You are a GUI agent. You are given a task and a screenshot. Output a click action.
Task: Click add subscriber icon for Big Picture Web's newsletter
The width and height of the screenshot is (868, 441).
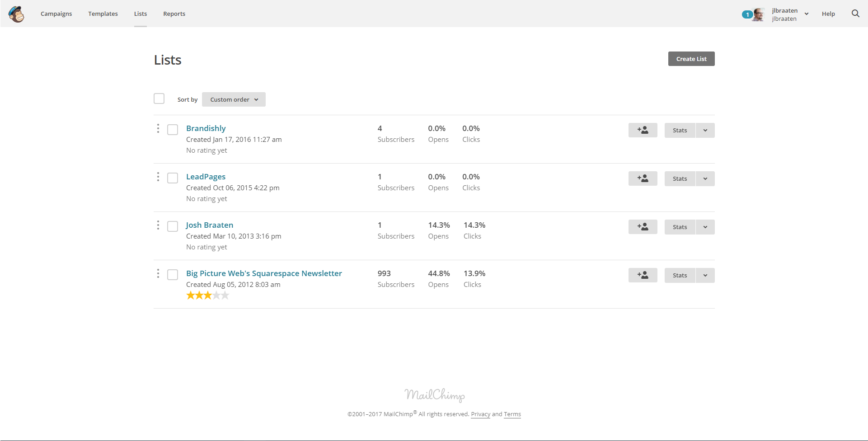click(643, 275)
